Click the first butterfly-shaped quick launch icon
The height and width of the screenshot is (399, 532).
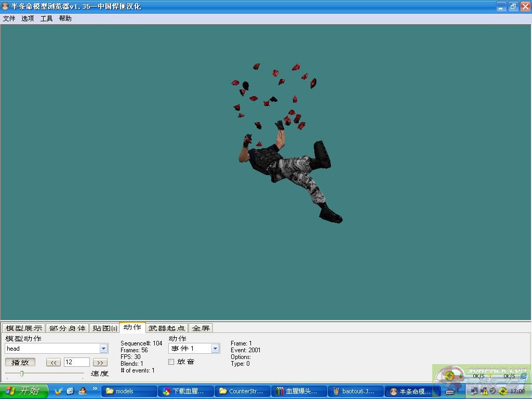click(59, 391)
